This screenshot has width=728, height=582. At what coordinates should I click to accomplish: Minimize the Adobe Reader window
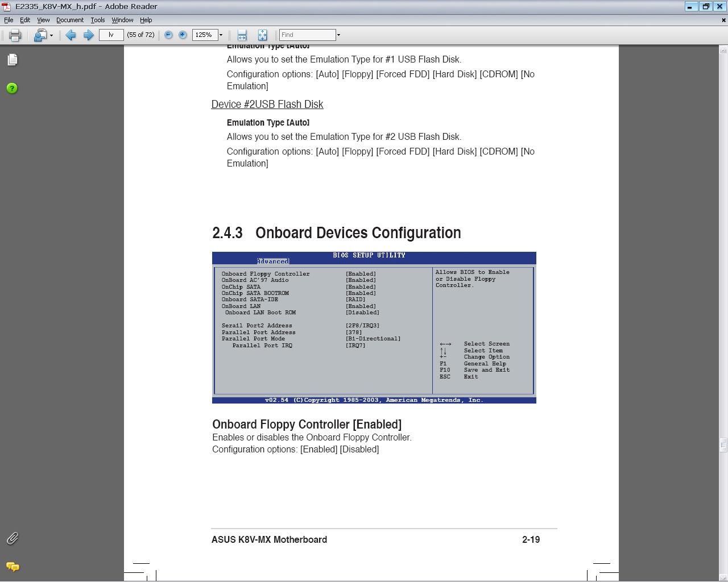(690, 7)
